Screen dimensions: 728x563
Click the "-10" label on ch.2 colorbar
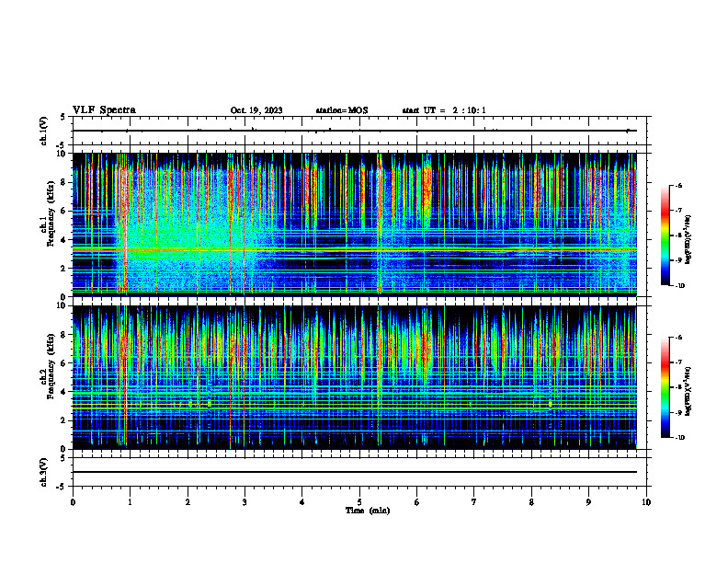coord(679,438)
